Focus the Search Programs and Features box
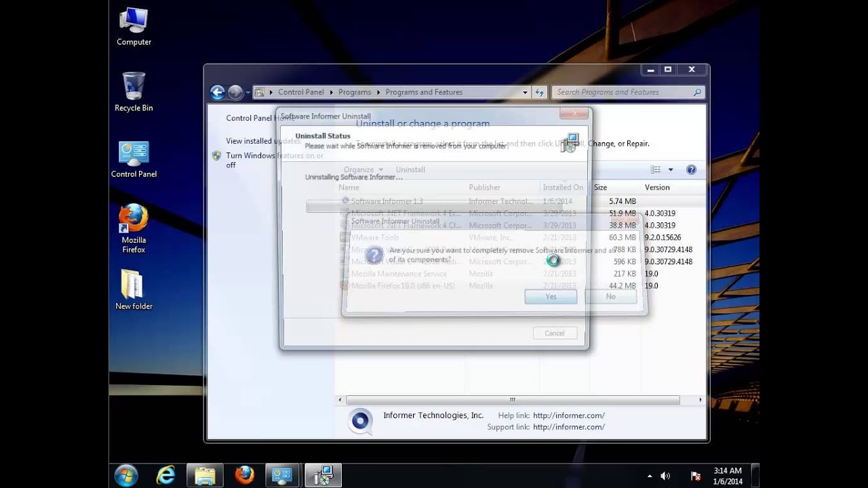Image resolution: width=868 pixels, height=488 pixels. click(x=628, y=92)
